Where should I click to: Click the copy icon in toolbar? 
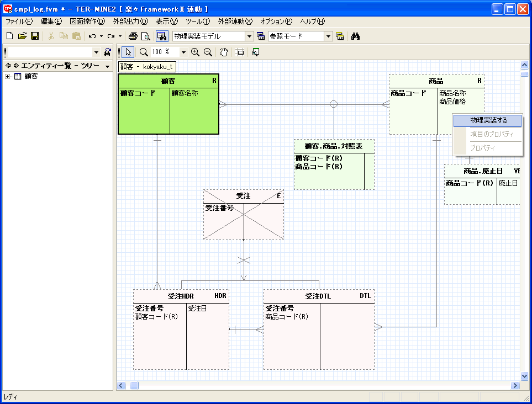(64, 36)
